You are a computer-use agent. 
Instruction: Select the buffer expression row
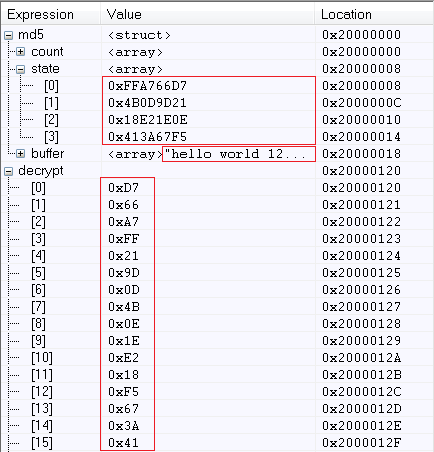48,154
